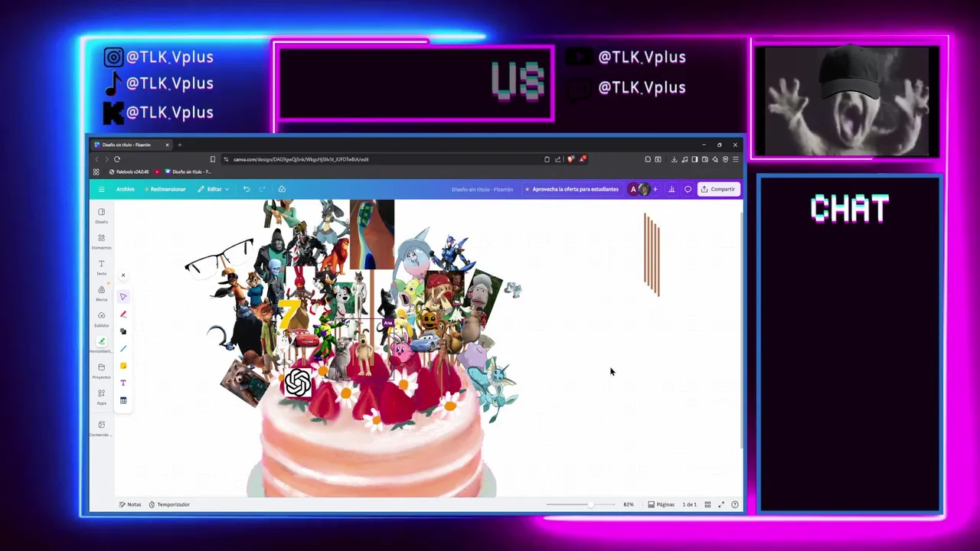Click the Brave shields icon

[570, 159]
